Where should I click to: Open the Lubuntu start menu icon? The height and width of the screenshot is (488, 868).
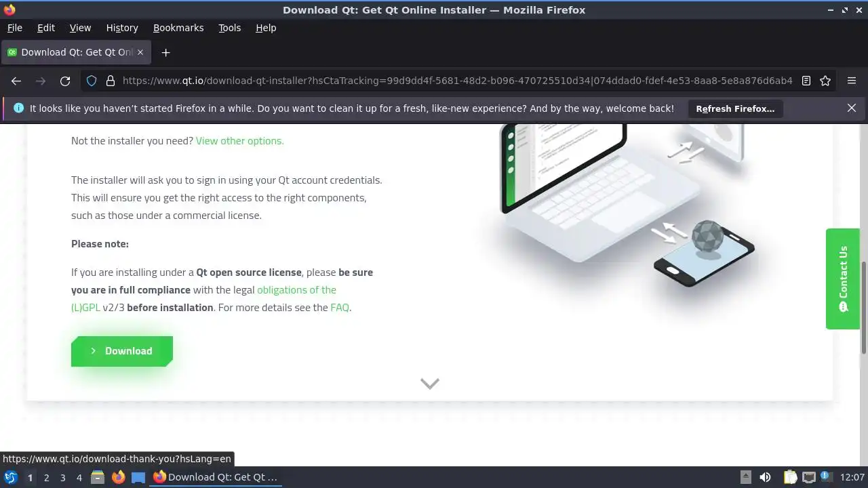pos(10,477)
